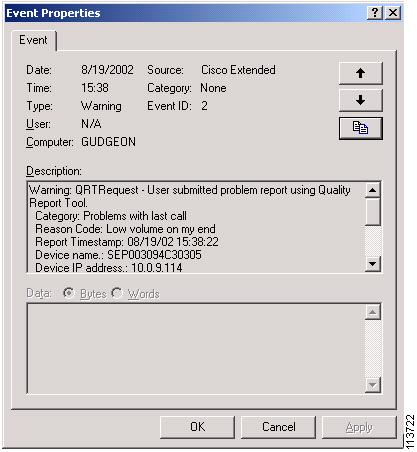417x452 pixels.
Task: Click the computer name GUDGEON
Action: (x=108, y=142)
